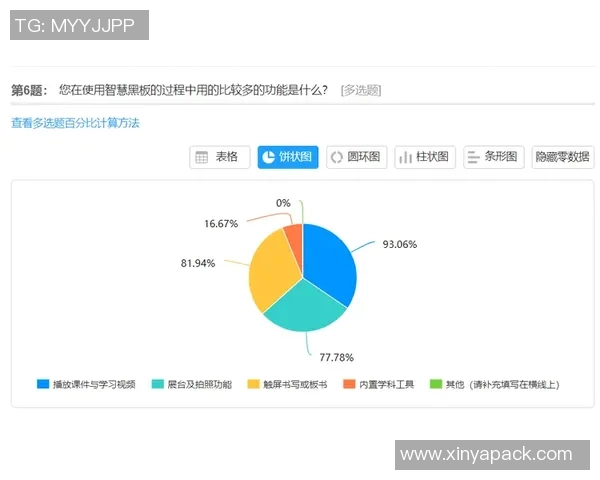Screen dimensions: 600x480
Task: Toggle teal legend swatch 展台及拍照功能
Action: click(158, 384)
